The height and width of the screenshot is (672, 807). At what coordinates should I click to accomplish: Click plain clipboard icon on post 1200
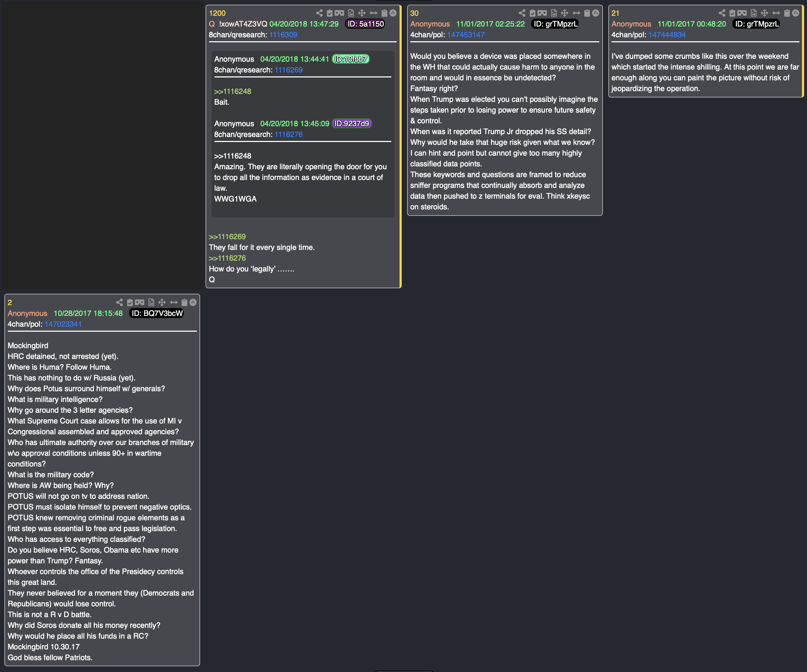384,13
